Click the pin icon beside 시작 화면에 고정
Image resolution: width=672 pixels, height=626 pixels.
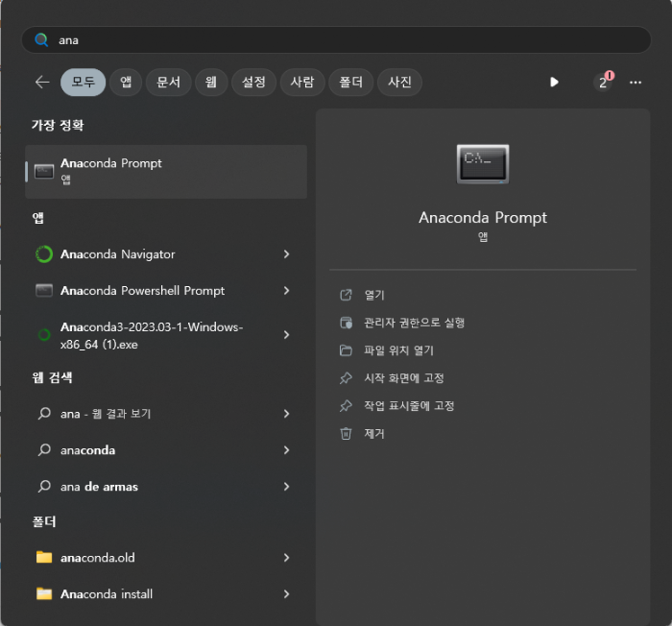pos(346,378)
